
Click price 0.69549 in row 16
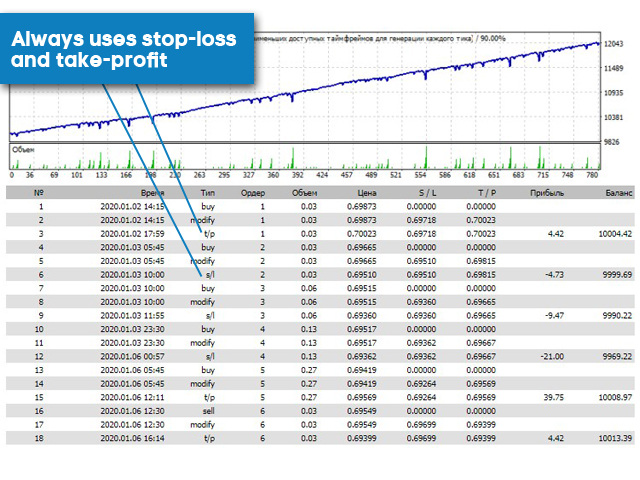pyautogui.click(x=362, y=411)
